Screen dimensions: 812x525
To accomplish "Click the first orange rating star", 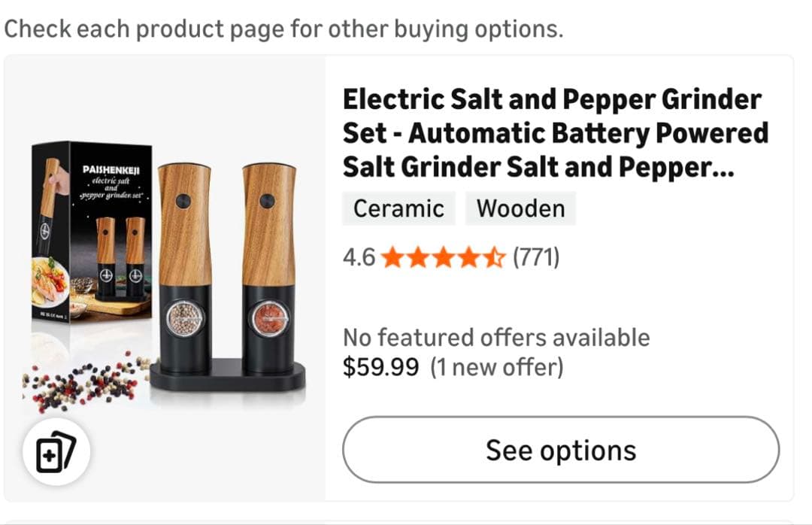I will tap(392, 258).
